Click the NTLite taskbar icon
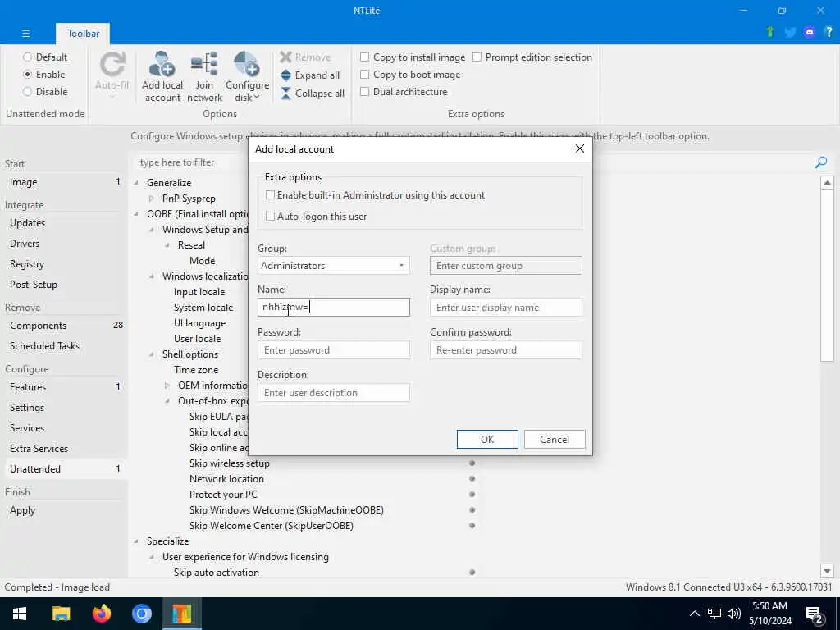840x630 pixels. [181, 614]
